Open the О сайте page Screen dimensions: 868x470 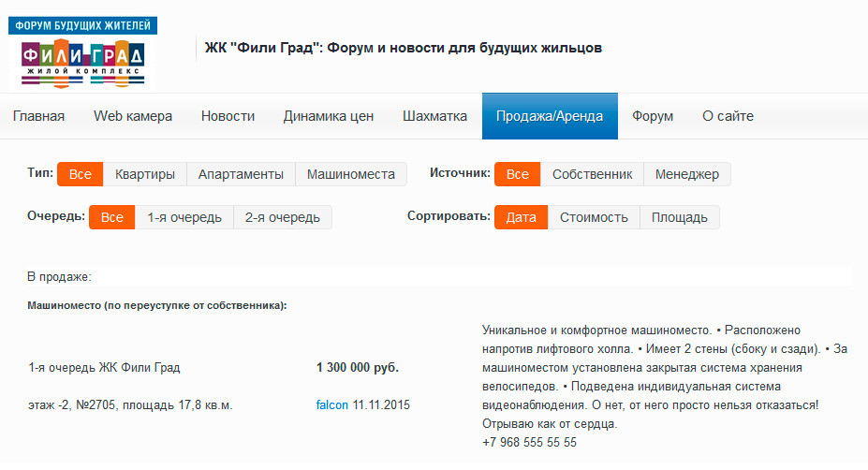click(x=728, y=116)
